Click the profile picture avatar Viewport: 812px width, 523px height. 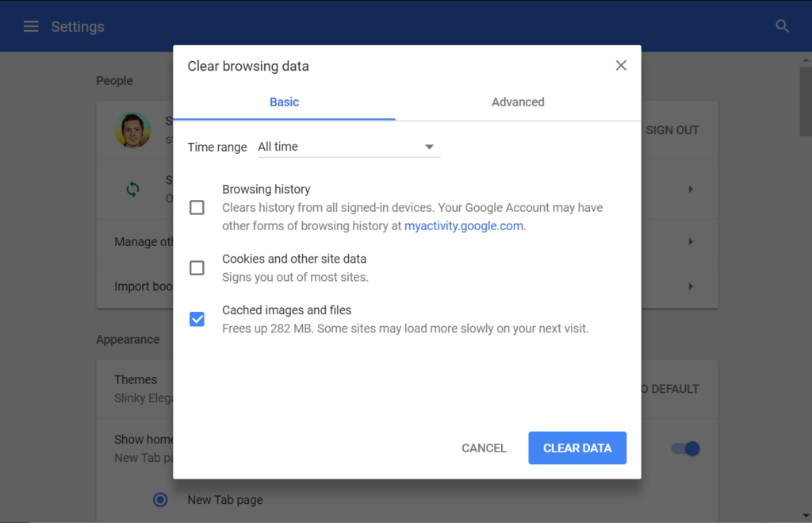133,130
